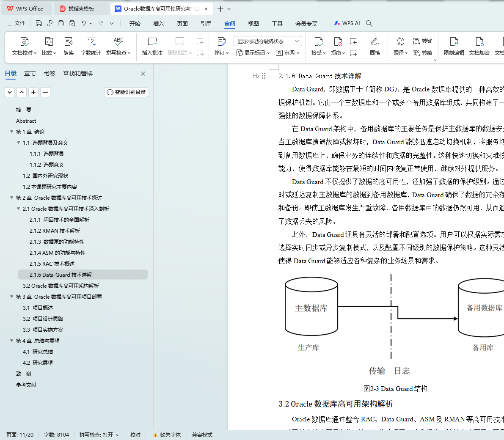This screenshot has height=440, width=504.
Task: Open WPS AI assistant
Action: pyautogui.click(x=347, y=23)
